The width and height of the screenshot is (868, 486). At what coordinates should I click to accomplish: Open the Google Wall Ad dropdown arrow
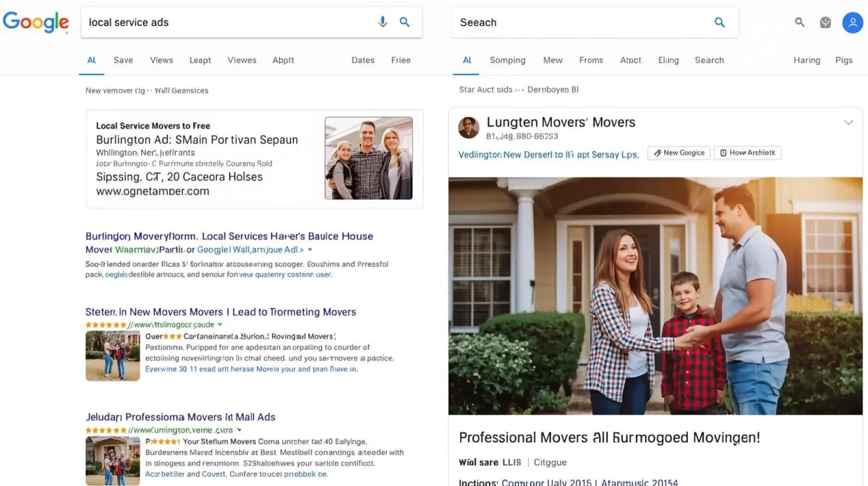pyautogui.click(x=310, y=250)
